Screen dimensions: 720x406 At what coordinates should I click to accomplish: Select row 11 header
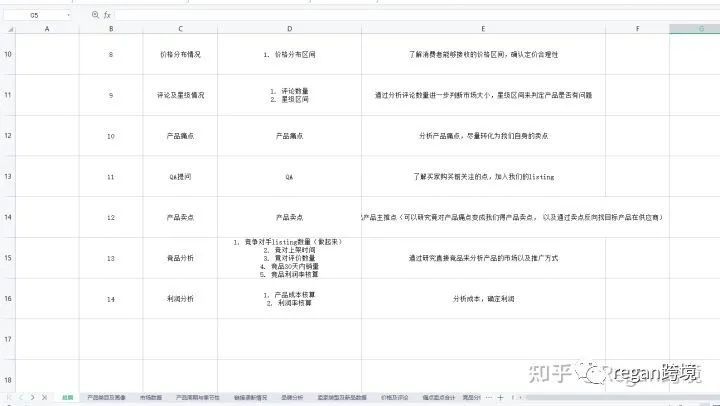tap(8, 95)
